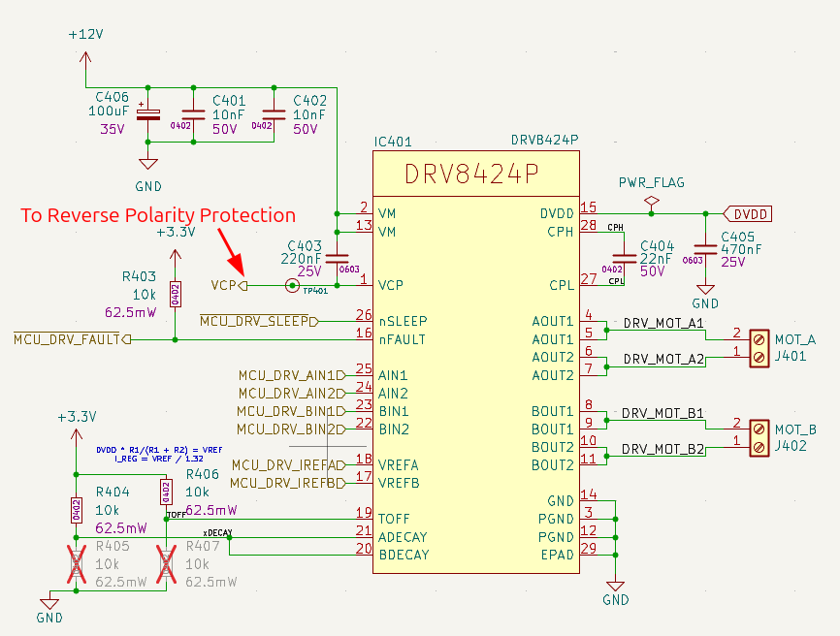Select the J402 MOT_B screw terminal connector
Viewport: 840px width, 636px height.
[x=759, y=438]
